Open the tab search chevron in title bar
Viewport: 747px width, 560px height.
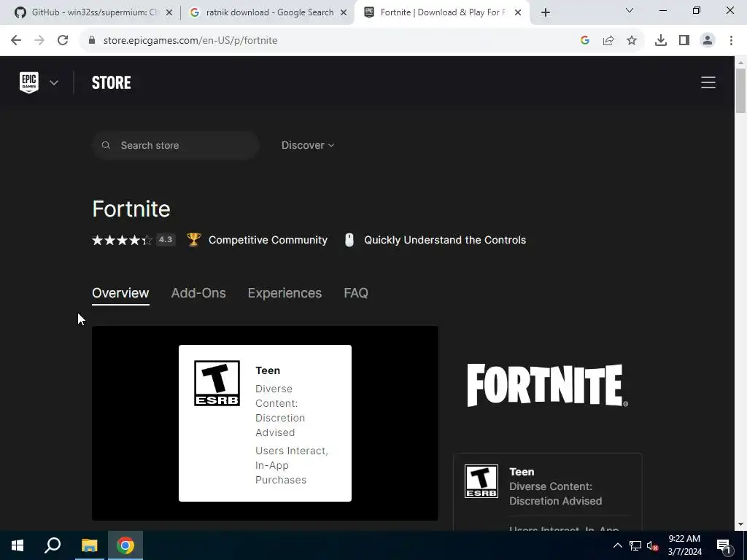[630, 10]
